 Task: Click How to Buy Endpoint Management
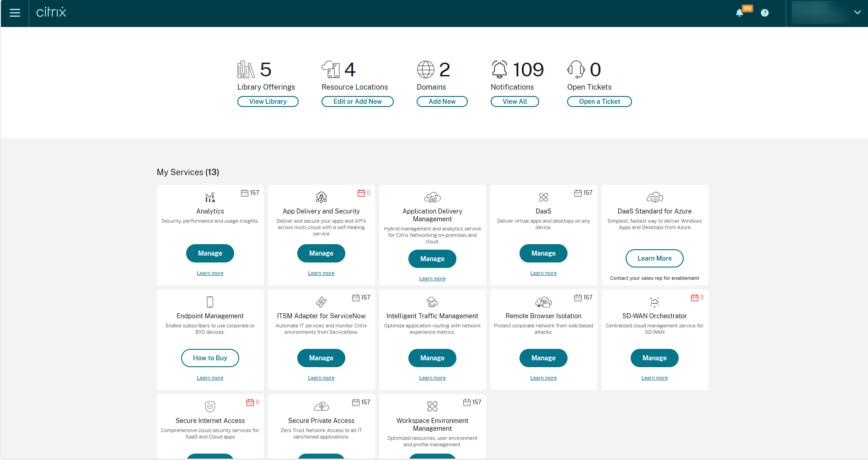tap(210, 358)
